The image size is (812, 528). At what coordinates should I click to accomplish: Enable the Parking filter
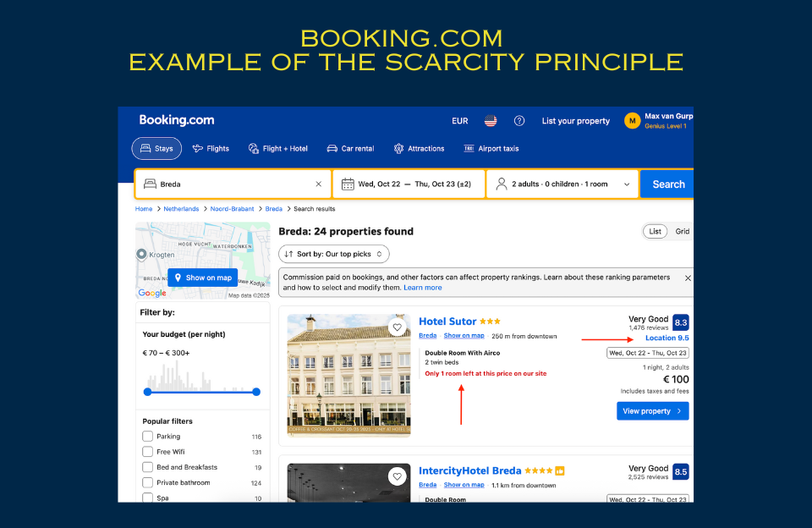coord(148,436)
